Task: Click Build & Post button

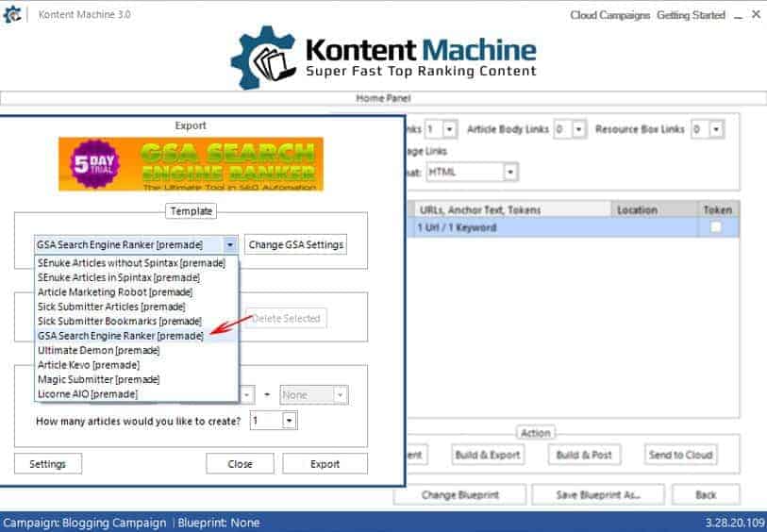Action: 584,455
